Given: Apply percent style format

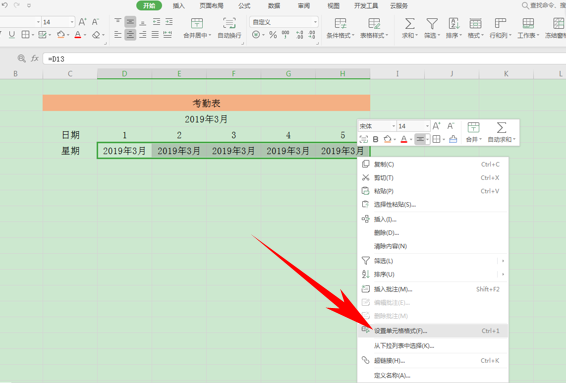Looking at the screenshot, I should tap(273, 35).
